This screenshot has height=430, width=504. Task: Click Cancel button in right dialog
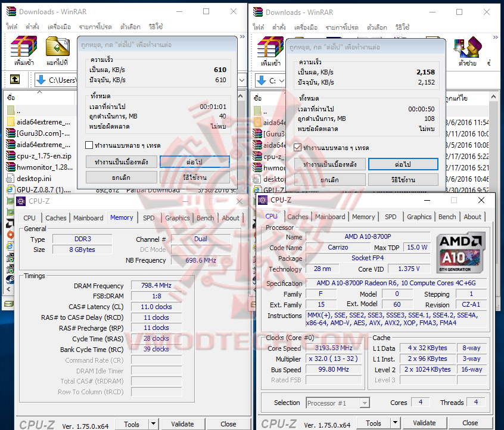(x=330, y=180)
